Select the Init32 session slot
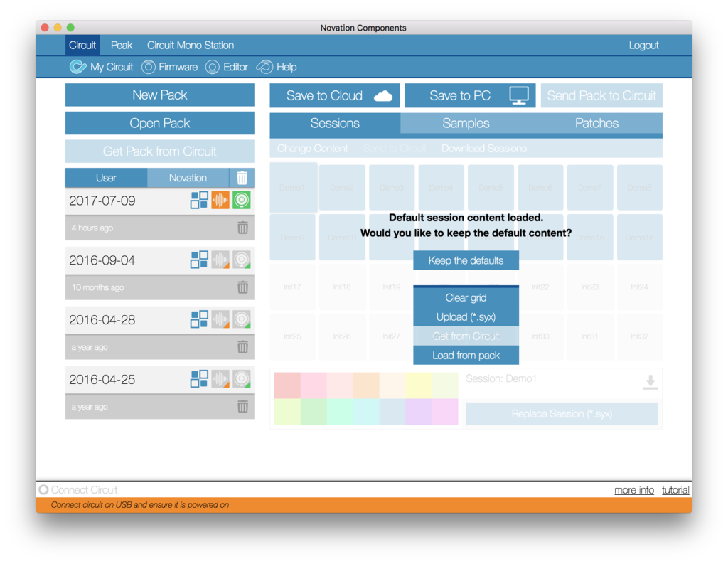This screenshot has width=728, height=564. pos(639,336)
